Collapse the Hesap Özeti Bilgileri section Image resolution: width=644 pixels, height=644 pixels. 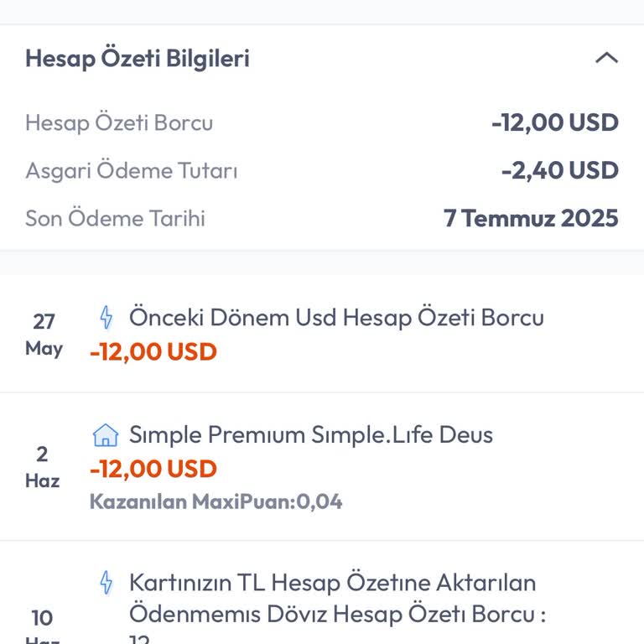(x=606, y=59)
